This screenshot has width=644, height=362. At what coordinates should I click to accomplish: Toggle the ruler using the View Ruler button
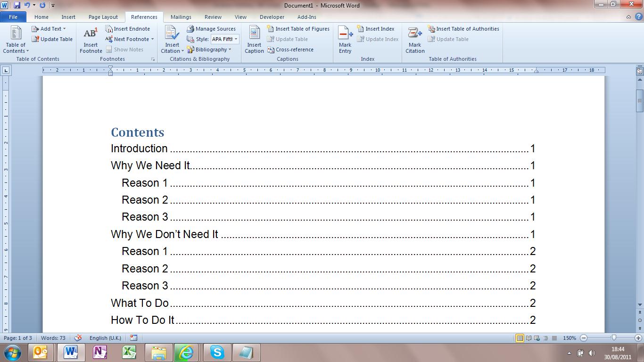coord(640,71)
